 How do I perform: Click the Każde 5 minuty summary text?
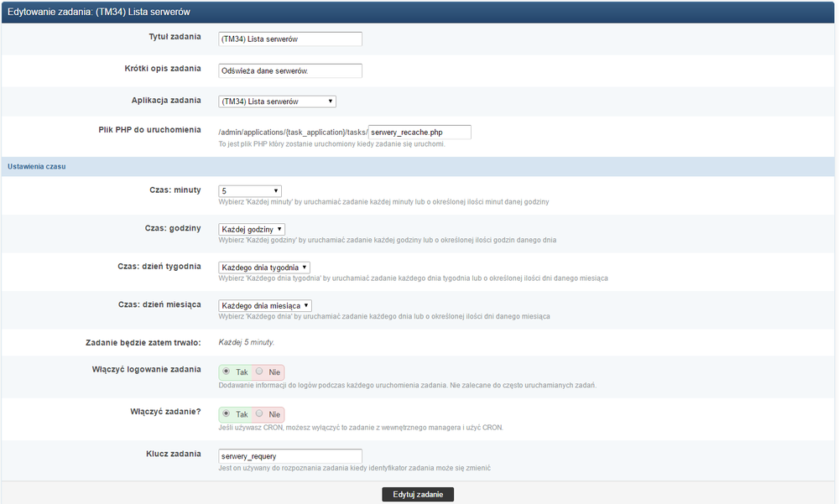(x=246, y=342)
